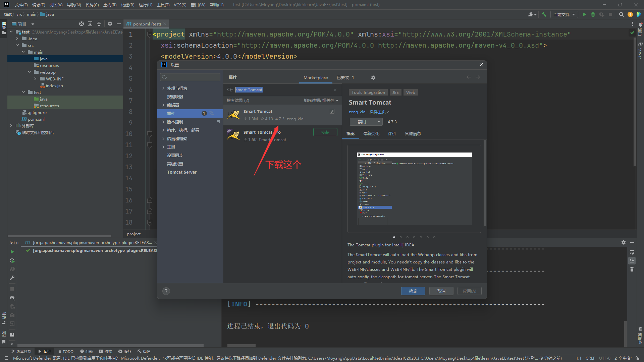Open project panel gear options
This screenshot has width=644, height=362.
110,24
